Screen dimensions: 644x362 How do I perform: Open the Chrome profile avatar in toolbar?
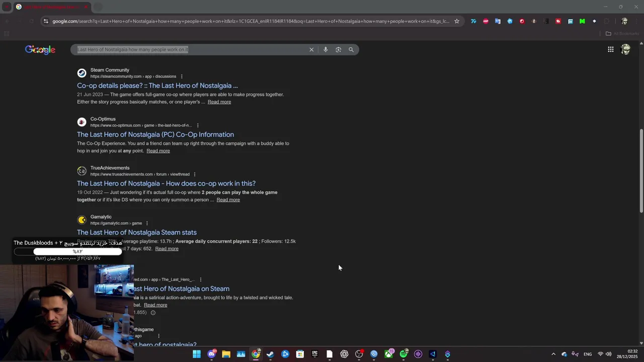(624, 21)
